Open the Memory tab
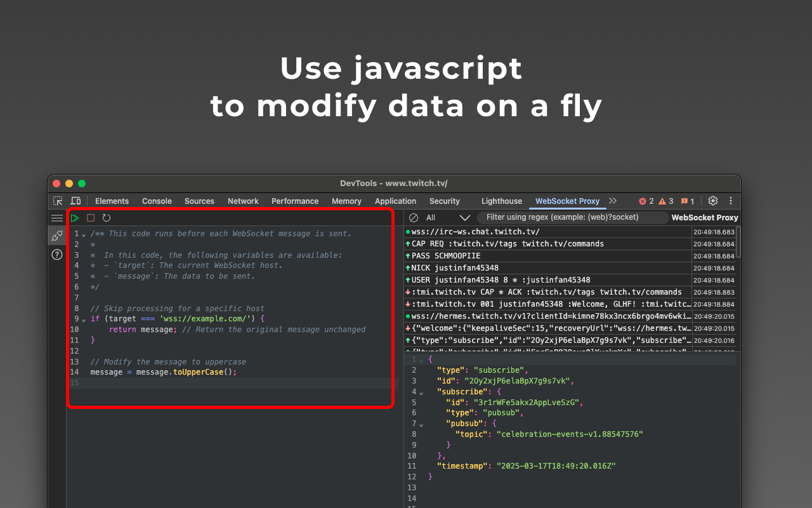This screenshot has width=812, height=508. 346,201
